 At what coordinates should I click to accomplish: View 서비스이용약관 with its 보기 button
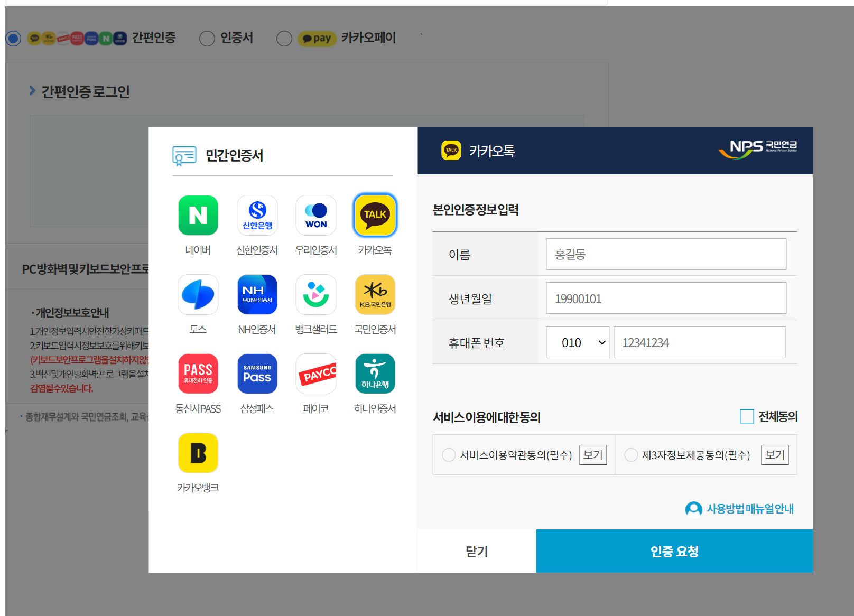coord(593,455)
